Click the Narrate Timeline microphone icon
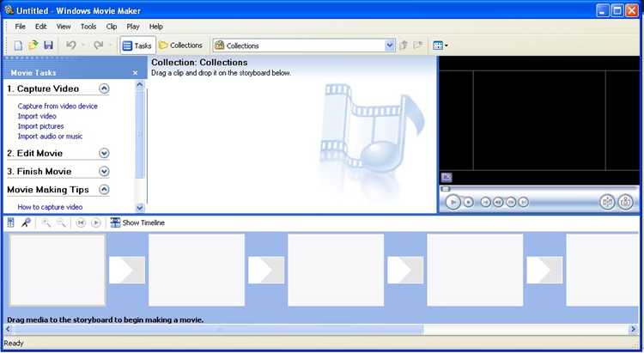Image resolution: width=644 pixels, height=353 pixels. (26, 222)
